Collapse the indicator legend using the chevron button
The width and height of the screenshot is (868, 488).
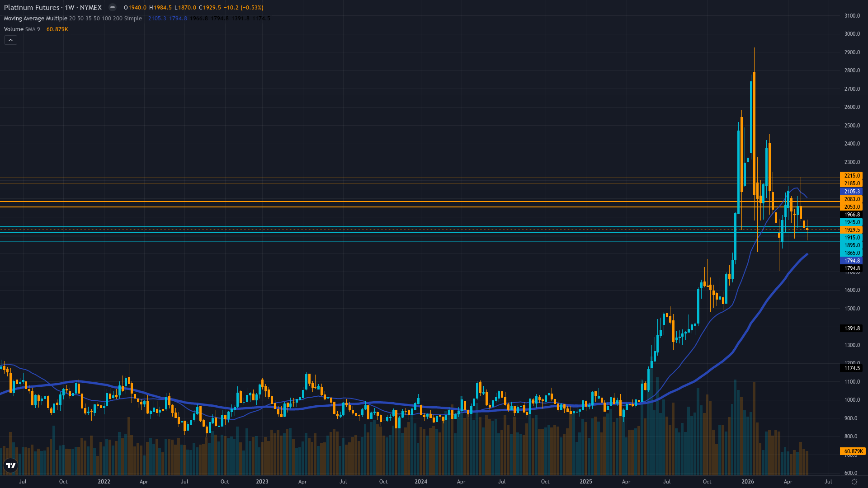pyautogui.click(x=10, y=40)
